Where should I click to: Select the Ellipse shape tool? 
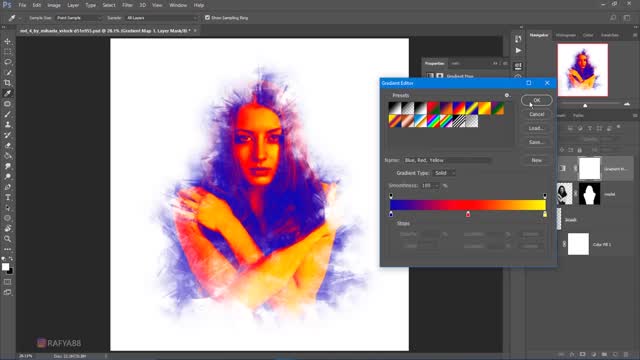(7, 218)
